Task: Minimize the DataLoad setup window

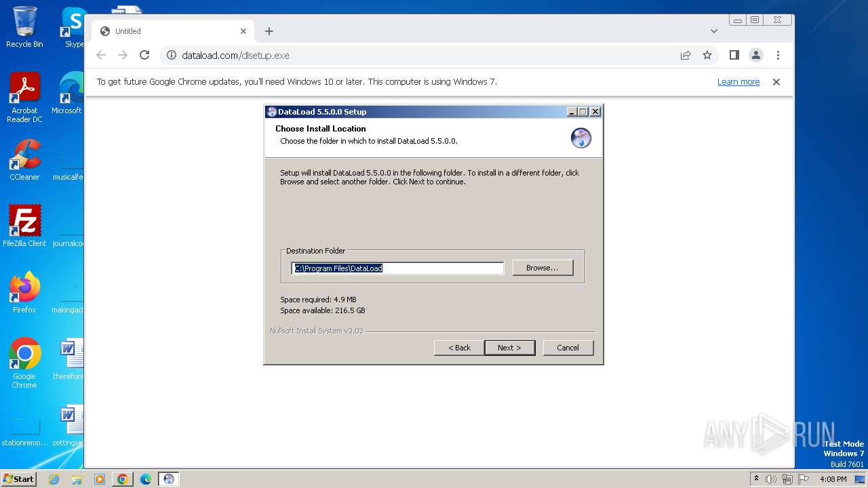Action: click(x=572, y=112)
